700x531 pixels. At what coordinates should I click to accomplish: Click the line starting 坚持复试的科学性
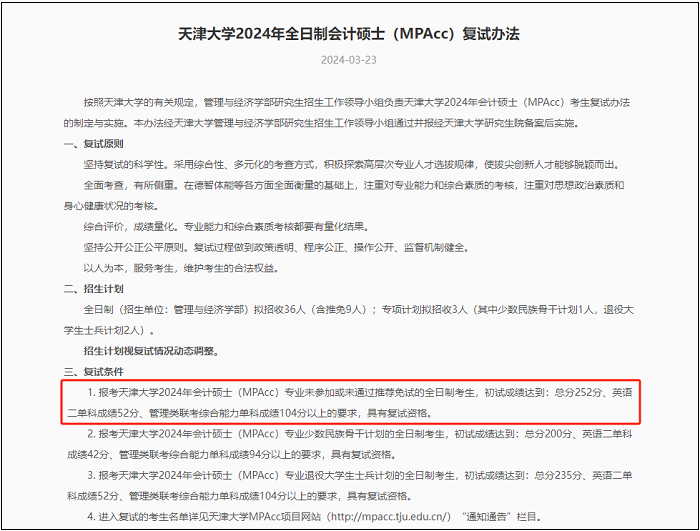coord(340,165)
